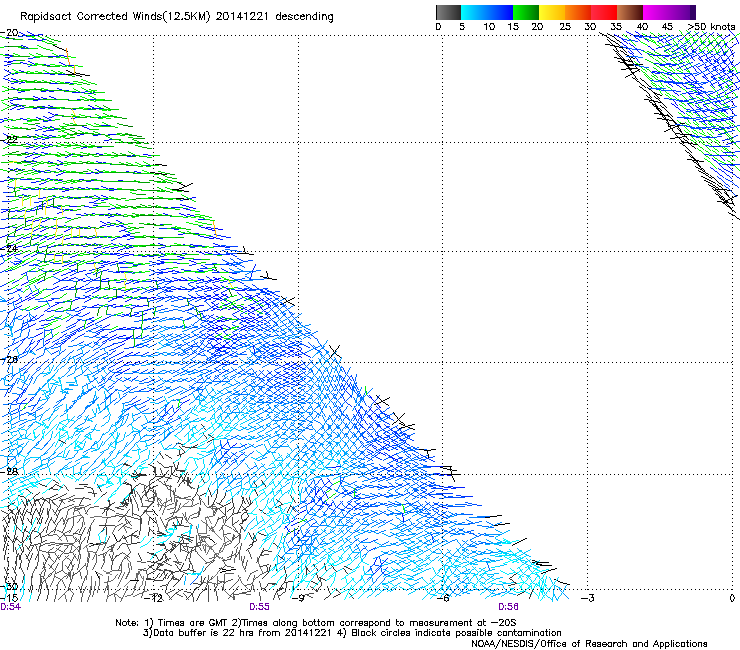Image resolution: width=740 pixels, height=650 pixels.
Task: Click the -24 latitude axis label
Action: pyautogui.click(x=9, y=249)
